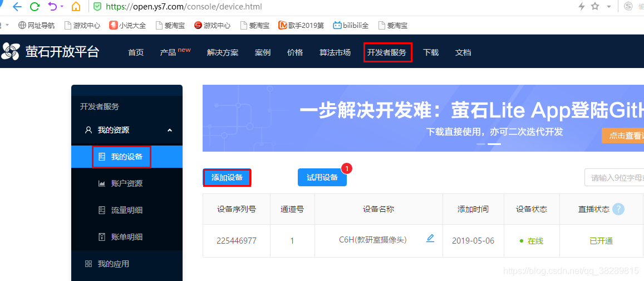Click 我的资源 sidebar section
The width and height of the screenshot is (644, 281).
[127, 130]
